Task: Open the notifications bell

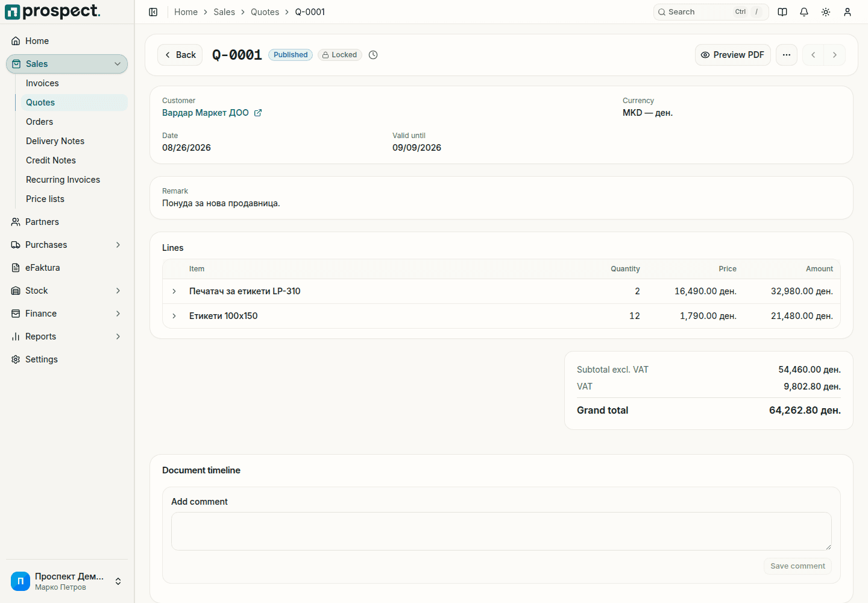Action: [804, 12]
